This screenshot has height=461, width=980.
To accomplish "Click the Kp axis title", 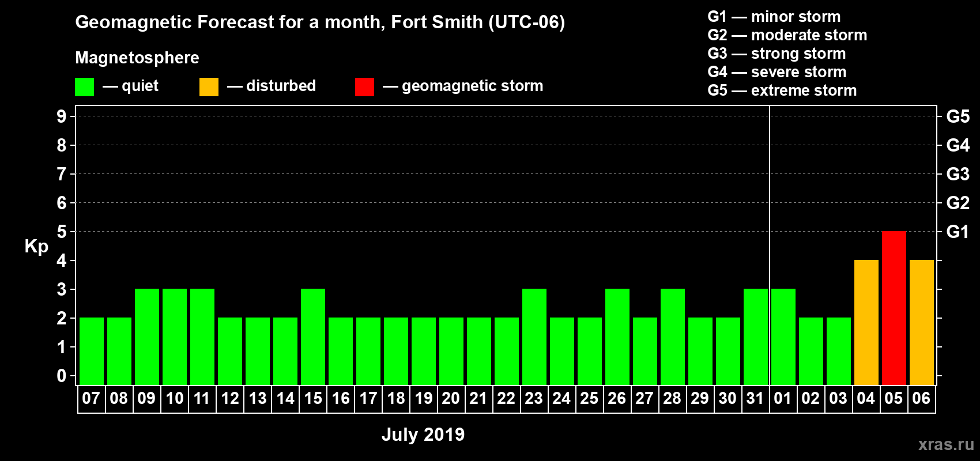I will (x=36, y=247).
